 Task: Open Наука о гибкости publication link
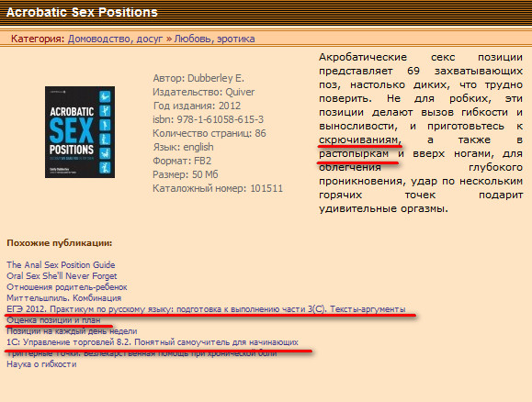click(41, 364)
